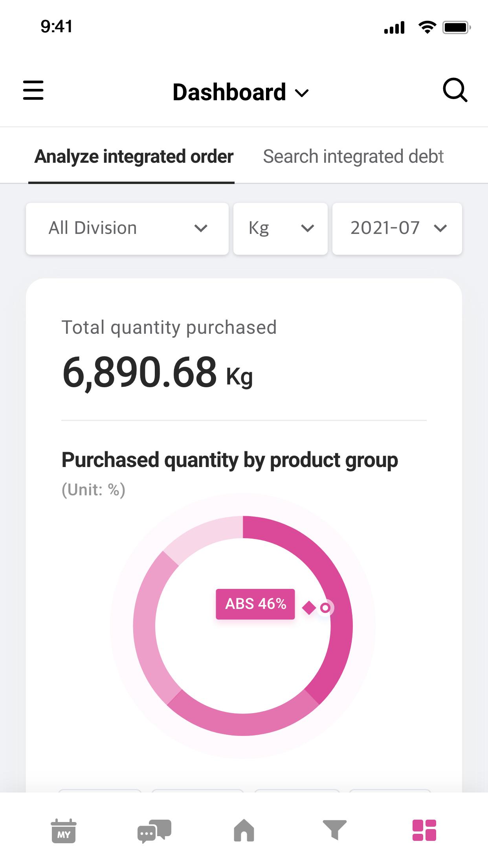488x868 pixels.
Task: Open the hamburger menu
Action: click(x=33, y=90)
